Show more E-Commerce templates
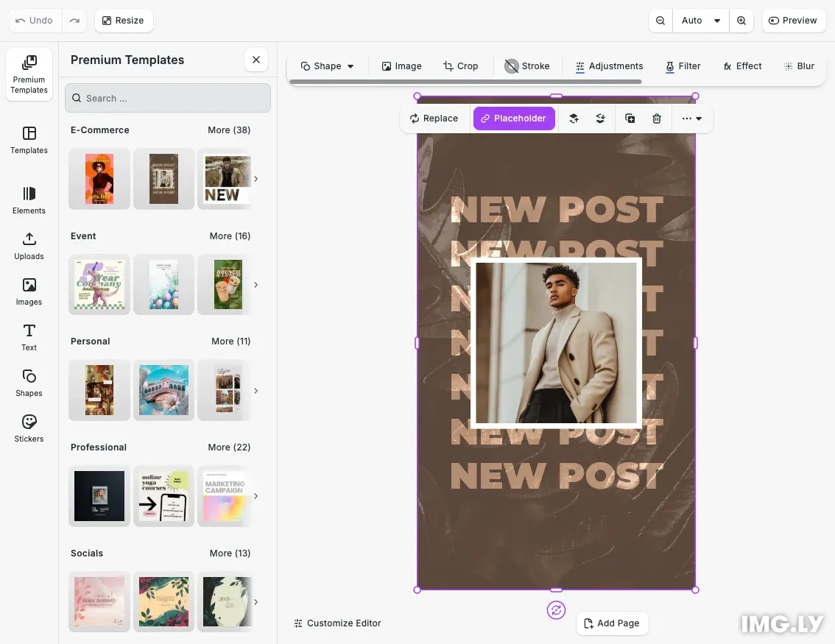This screenshot has height=644, width=835. pyautogui.click(x=229, y=130)
